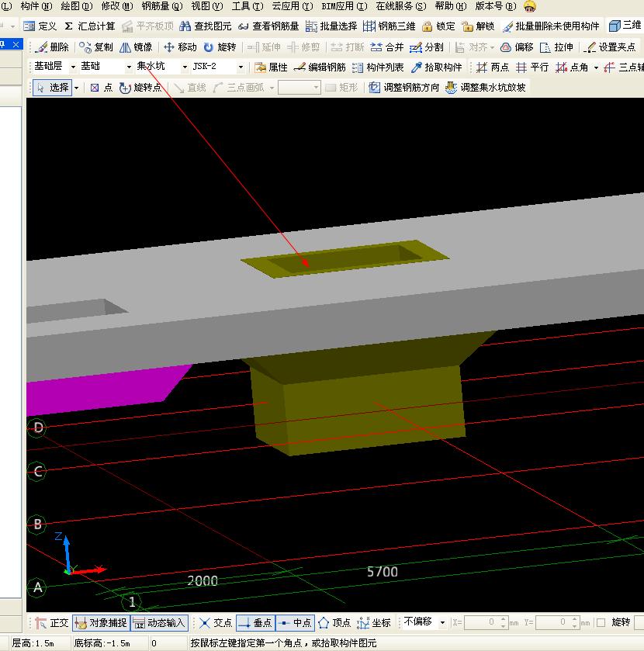The width and height of the screenshot is (644, 651).
Task: Select the 拾取构件 (Pick Component) tool
Action: (x=436, y=68)
